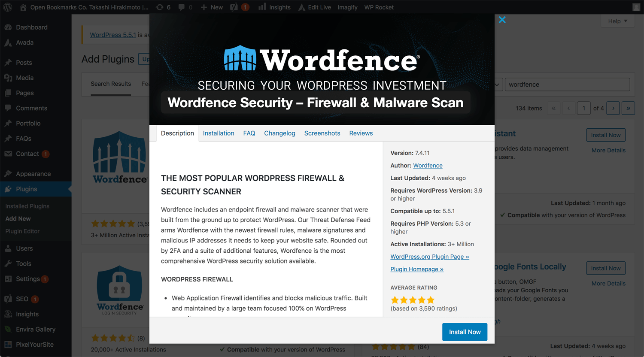644x357 pixels.
Task: Open Plugin Editor submenu item
Action: click(x=22, y=231)
